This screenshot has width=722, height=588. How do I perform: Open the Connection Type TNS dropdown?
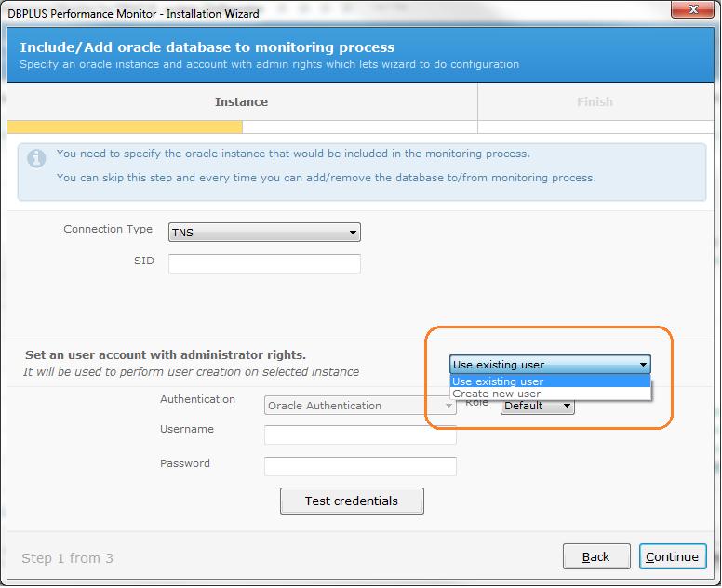click(x=264, y=233)
